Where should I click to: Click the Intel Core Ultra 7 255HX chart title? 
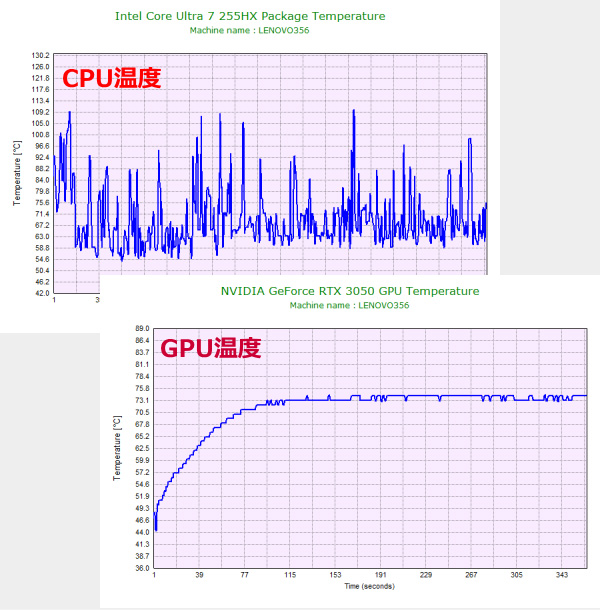point(250,16)
